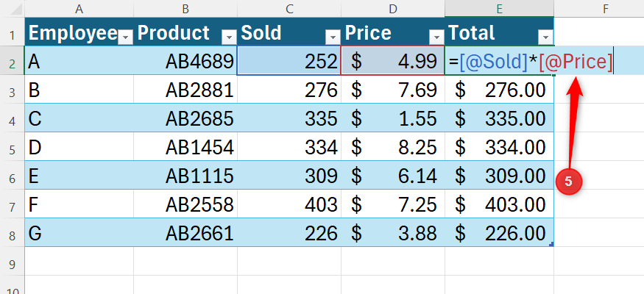The width and height of the screenshot is (644, 294).
Task: Select product cell AB2685
Action: pos(185,118)
